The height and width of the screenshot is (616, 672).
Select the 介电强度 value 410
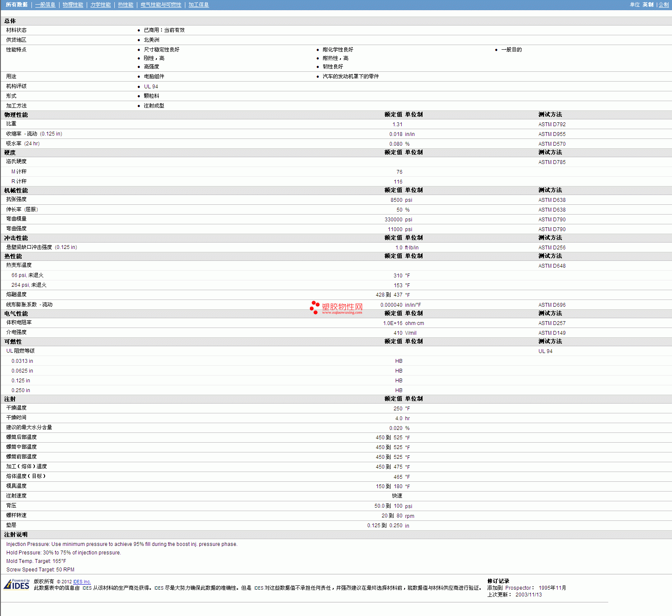tap(398, 333)
